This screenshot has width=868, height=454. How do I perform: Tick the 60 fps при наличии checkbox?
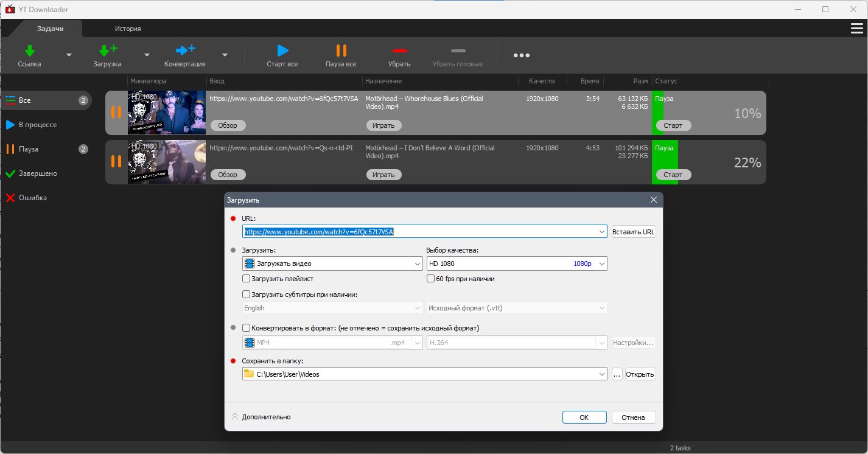pyautogui.click(x=431, y=279)
